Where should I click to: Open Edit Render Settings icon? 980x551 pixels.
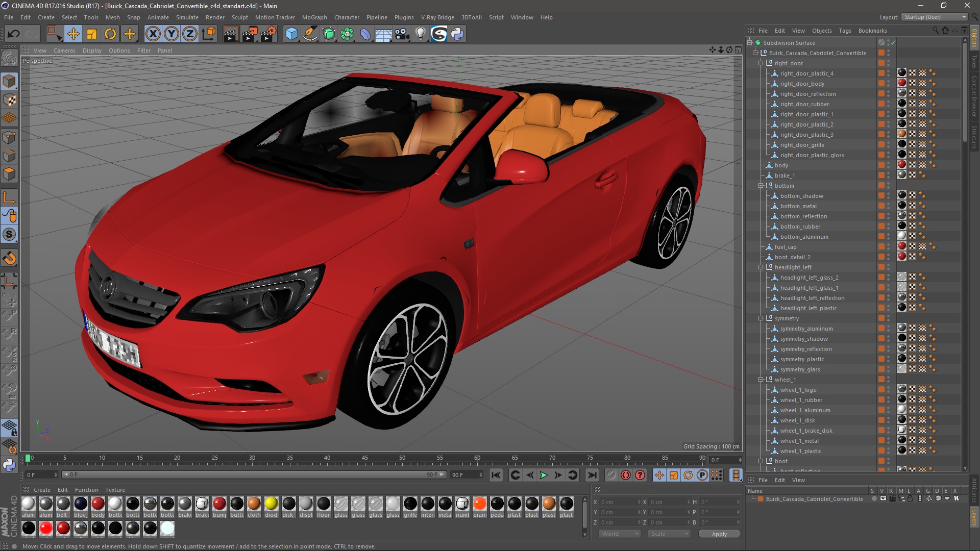pyautogui.click(x=268, y=34)
